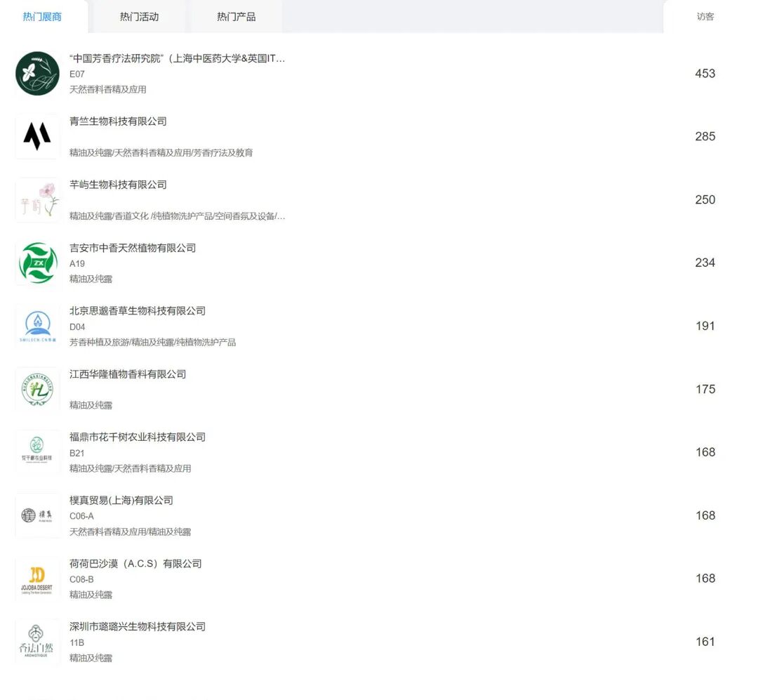The width and height of the screenshot is (758, 700).
Task: Open exhibitor “中国芳香疗法研究院” title link
Action: (x=177, y=58)
